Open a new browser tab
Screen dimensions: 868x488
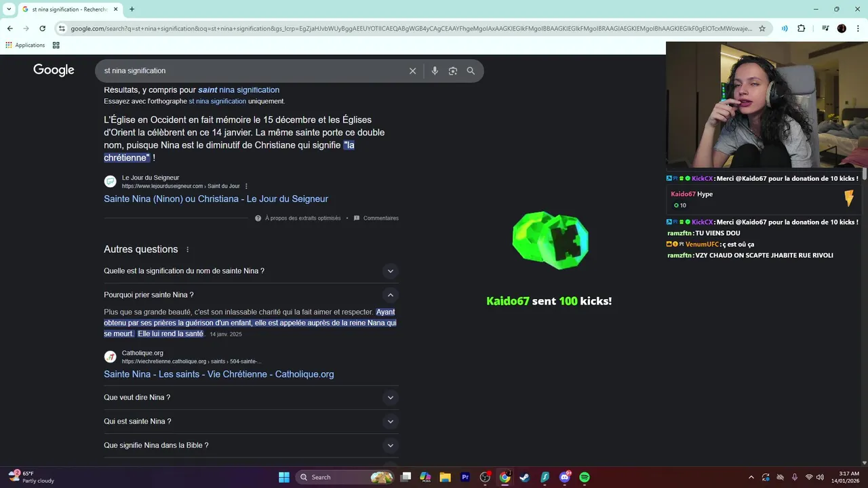pos(132,9)
